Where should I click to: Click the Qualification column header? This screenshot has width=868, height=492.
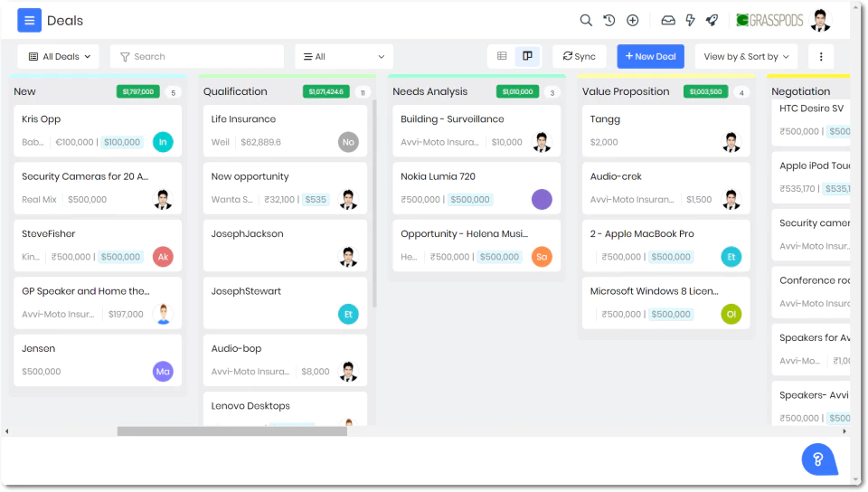coord(235,91)
